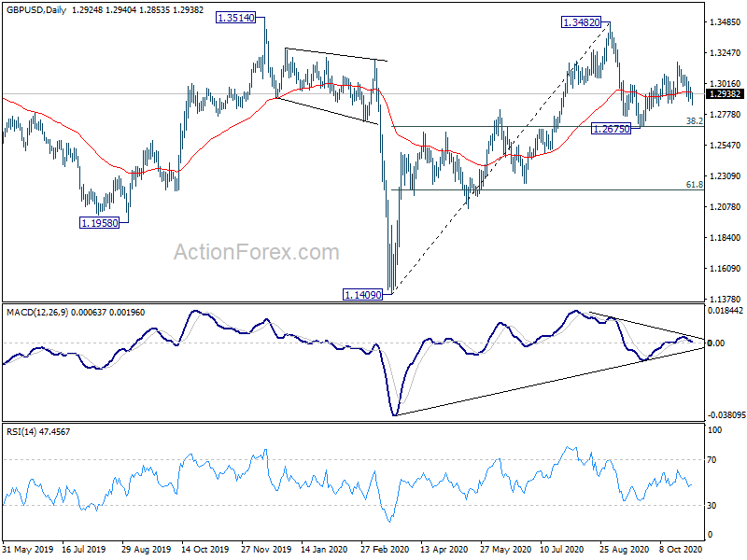Click the 1.25470 price axis value
747x560 pixels.
[x=726, y=146]
